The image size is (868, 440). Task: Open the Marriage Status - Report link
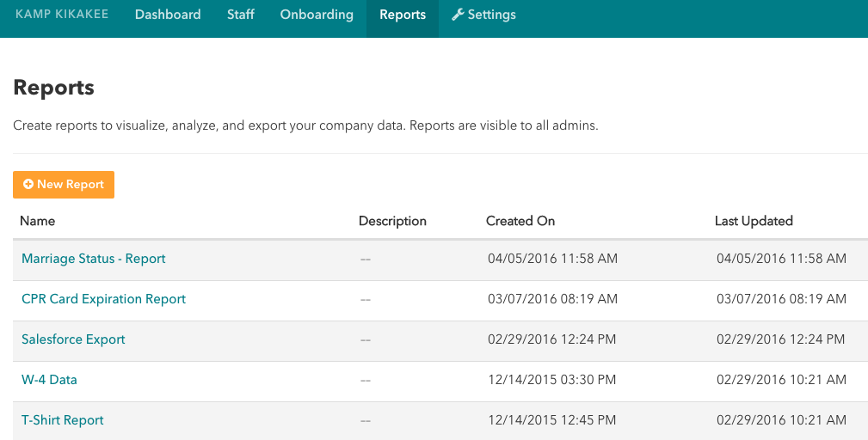pos(93,259)
